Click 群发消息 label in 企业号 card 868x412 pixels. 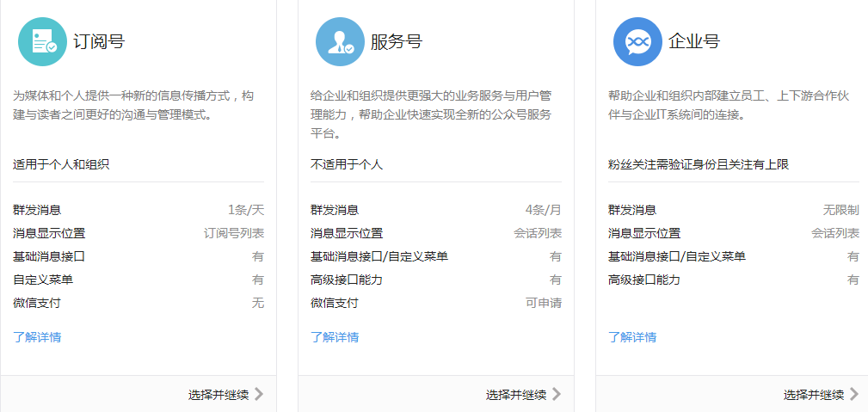click(x=632, y=210)
